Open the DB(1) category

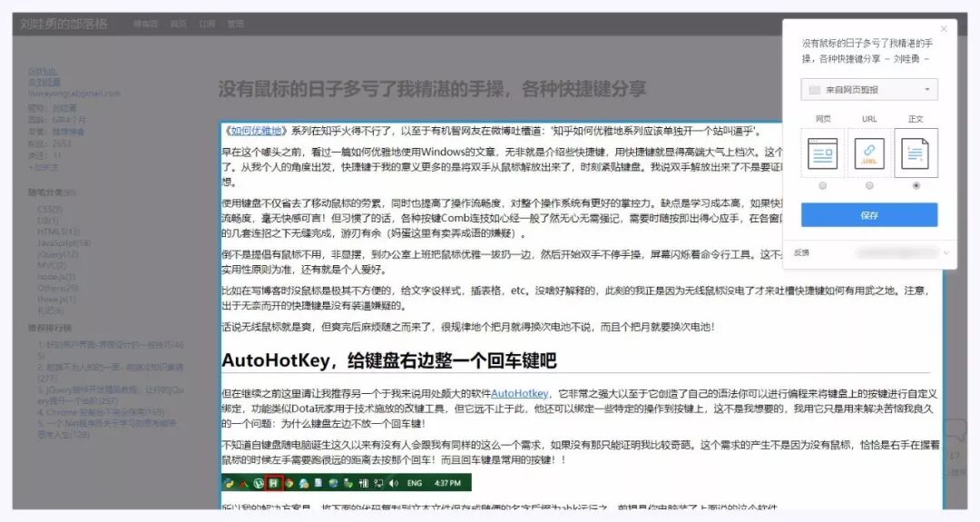47,220
